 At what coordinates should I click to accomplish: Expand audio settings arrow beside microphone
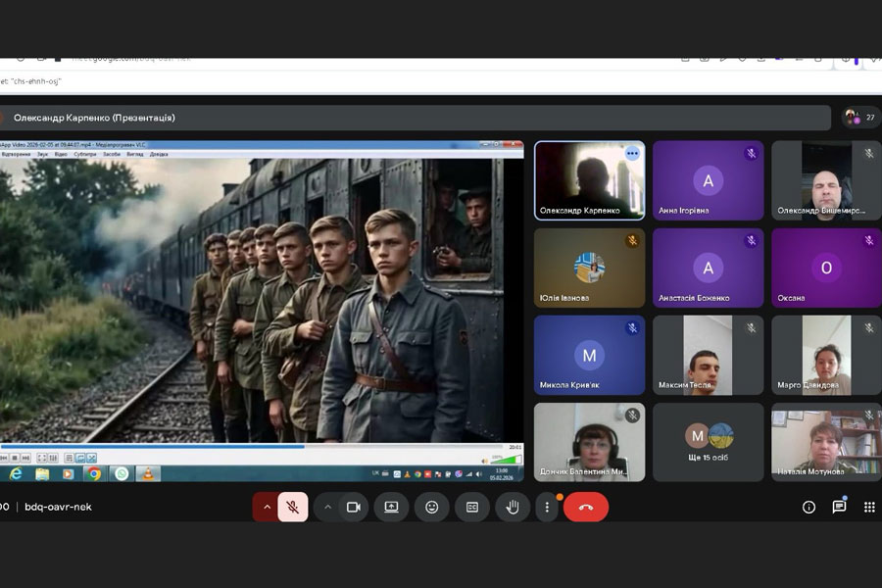pyautogui.click(x=266, y=507)
